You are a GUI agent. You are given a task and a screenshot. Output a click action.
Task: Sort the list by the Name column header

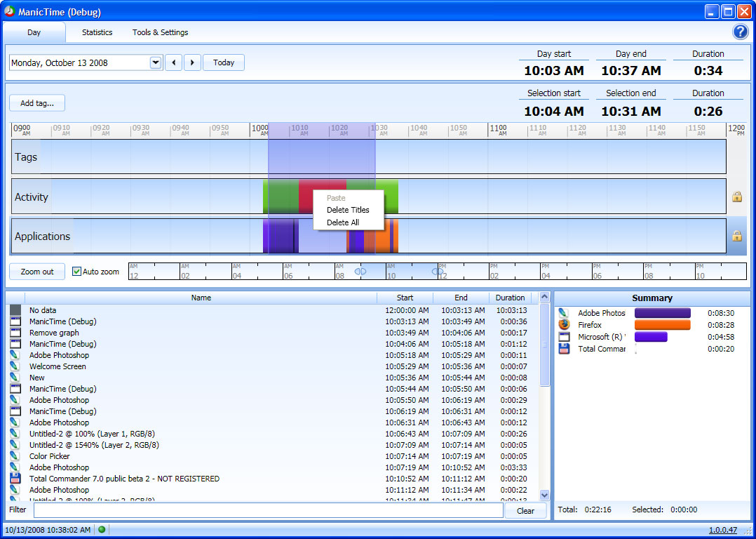201,298
